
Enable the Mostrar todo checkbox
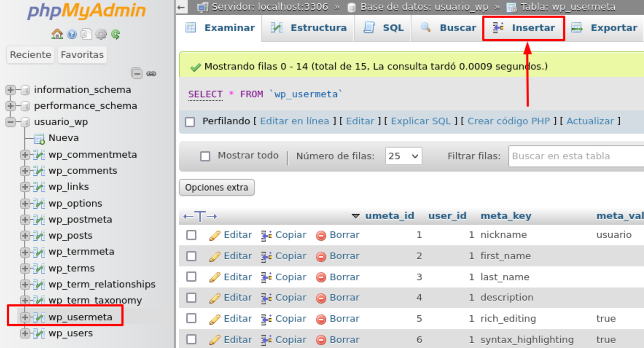point(205,156)
